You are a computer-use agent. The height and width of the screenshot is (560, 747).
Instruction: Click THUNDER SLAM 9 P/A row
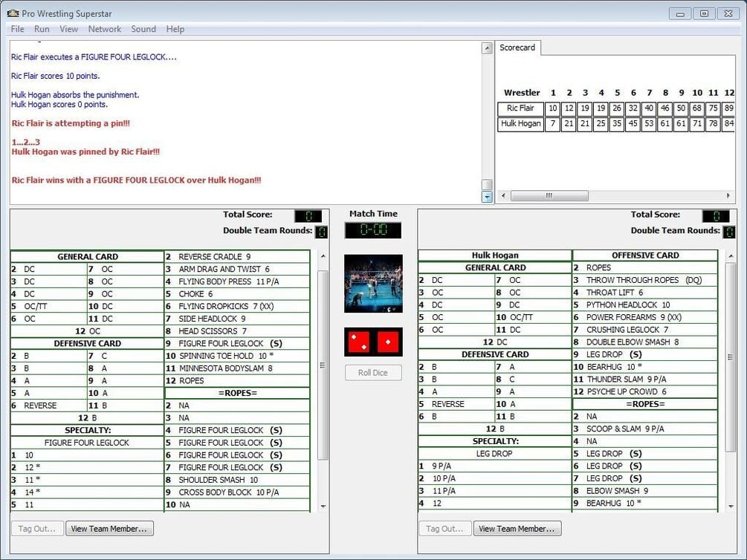pos(645,379)
